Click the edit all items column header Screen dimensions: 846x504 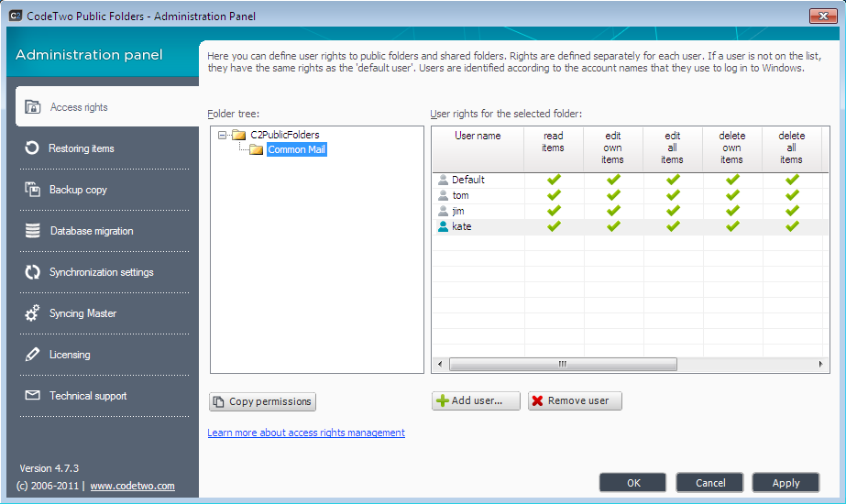pos(672,149)
